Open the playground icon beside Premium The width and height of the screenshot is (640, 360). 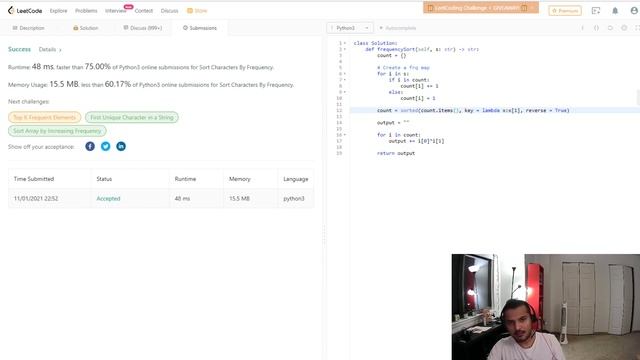[596, 11]
